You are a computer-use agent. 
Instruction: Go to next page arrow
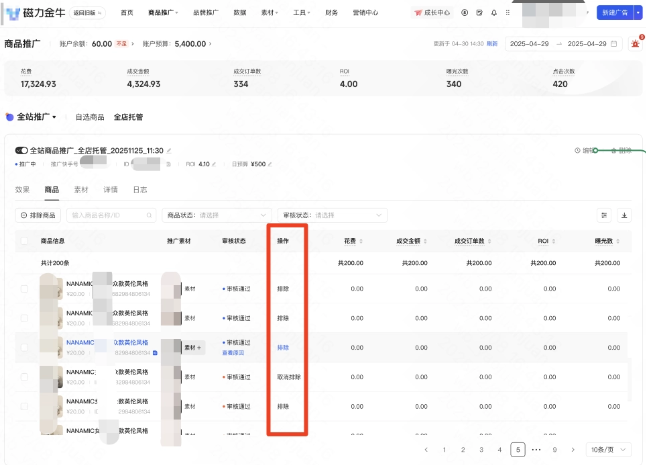coord(573,449)
